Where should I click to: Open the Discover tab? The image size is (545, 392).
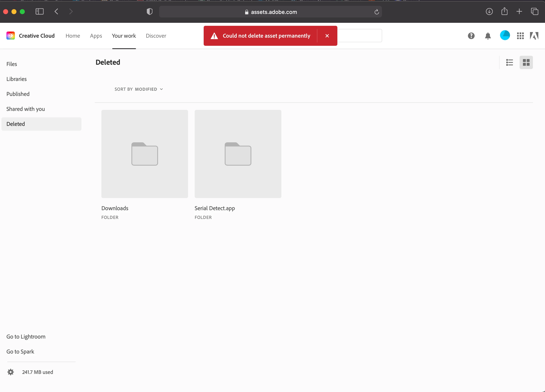[156, 36]
